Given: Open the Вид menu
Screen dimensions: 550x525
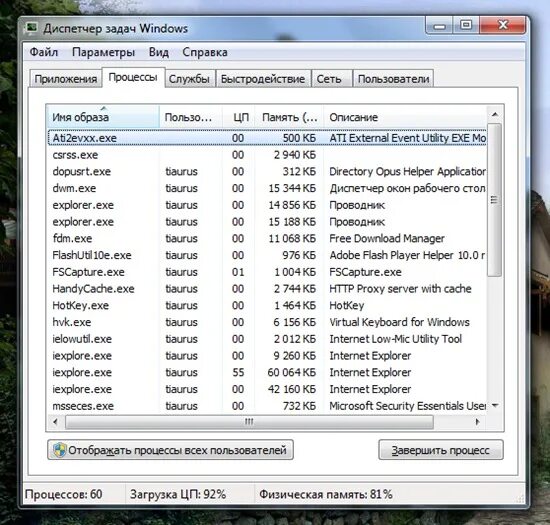Looking at the screenshot, I should coord(159,52).
